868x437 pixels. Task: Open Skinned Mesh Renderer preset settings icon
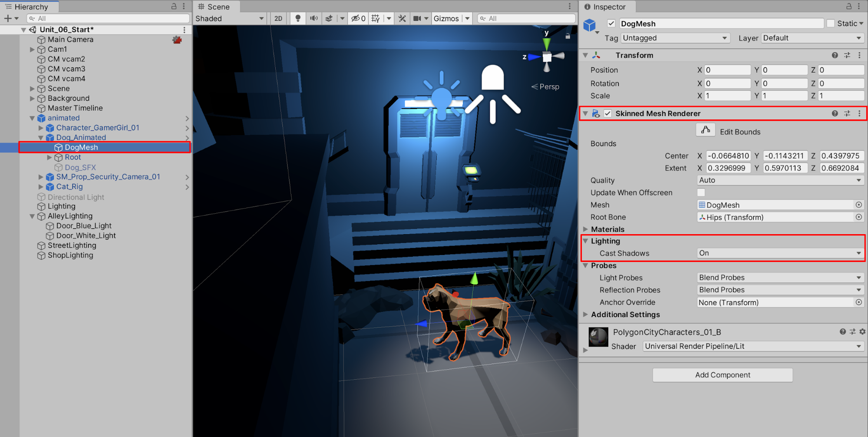point(847,113)
